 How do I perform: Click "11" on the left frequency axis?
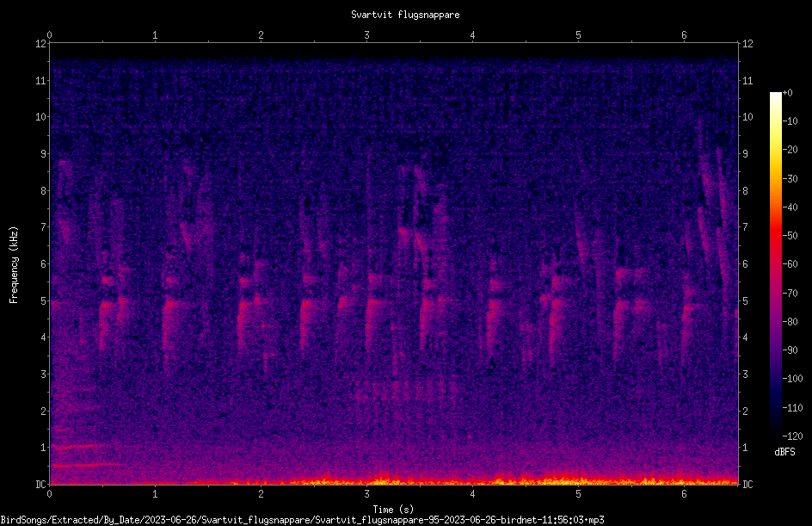40,80
